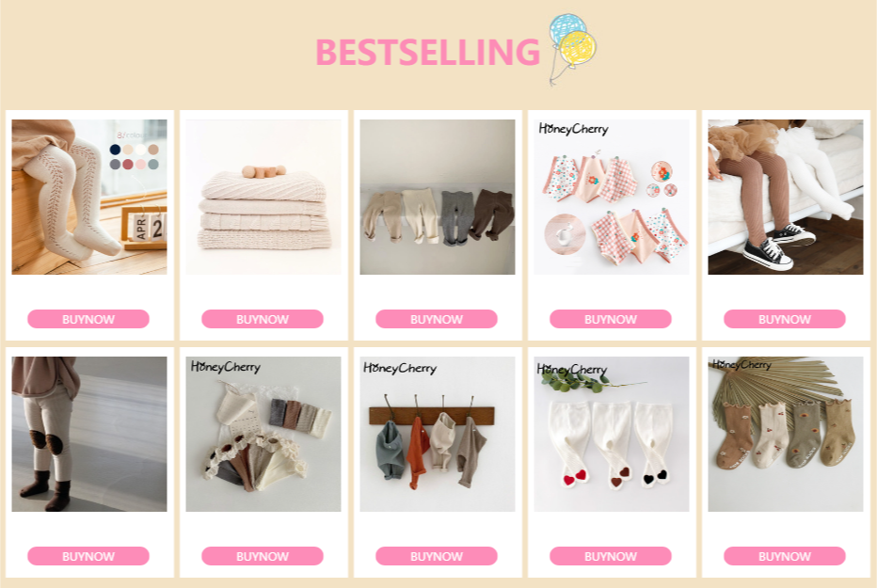Viewport: 877px width, 588px height.
Task: Click the BESTSELLING heading text
Action: pyautogui.click(x=428, y=52)
